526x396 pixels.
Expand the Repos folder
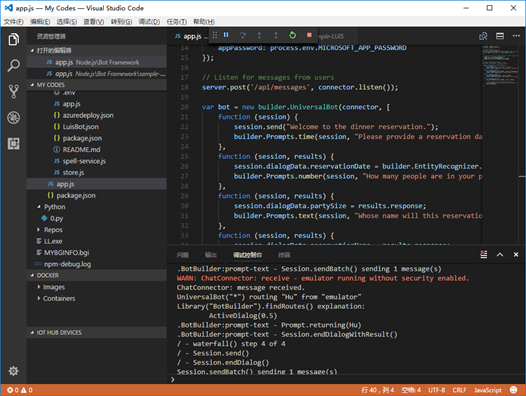click(97, 230)
